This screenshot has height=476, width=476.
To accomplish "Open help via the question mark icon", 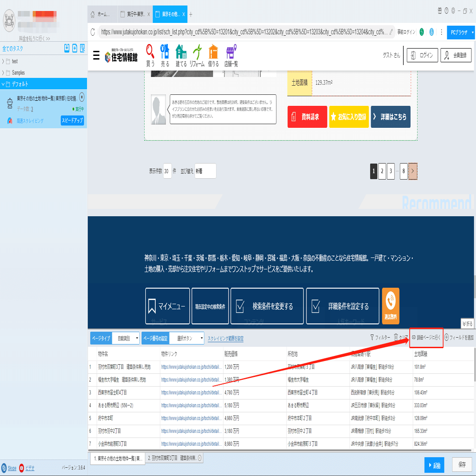I will coord(446,11).
